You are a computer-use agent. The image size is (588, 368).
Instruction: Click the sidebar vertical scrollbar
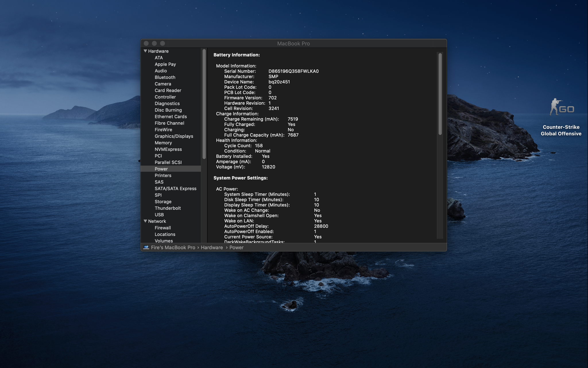(204, 104)
